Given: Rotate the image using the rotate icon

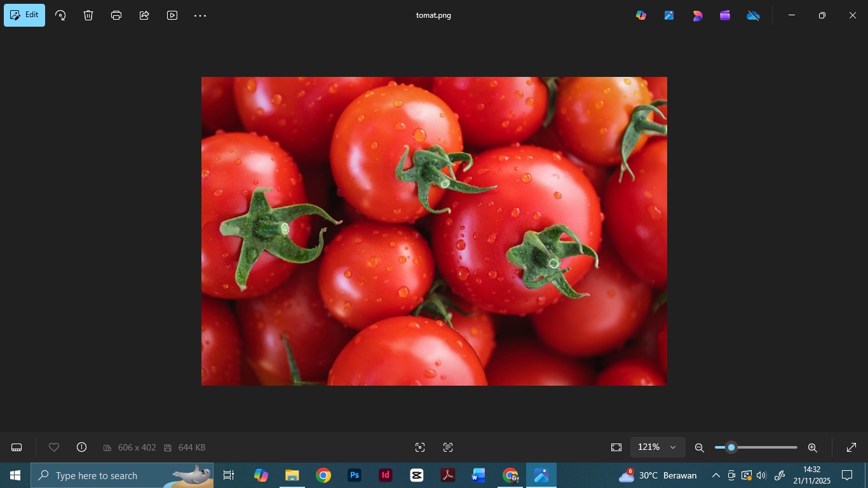Looking at the screenshot, I should pos(60,15).
